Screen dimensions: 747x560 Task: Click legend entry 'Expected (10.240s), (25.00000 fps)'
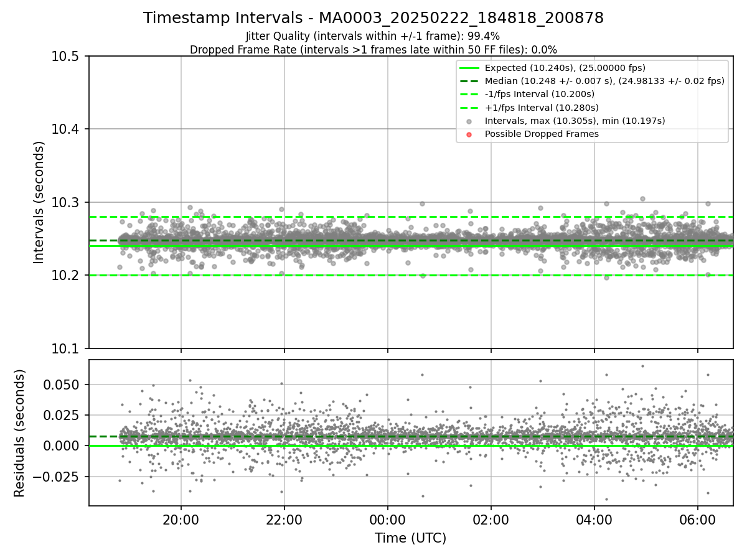coord(565,68)
